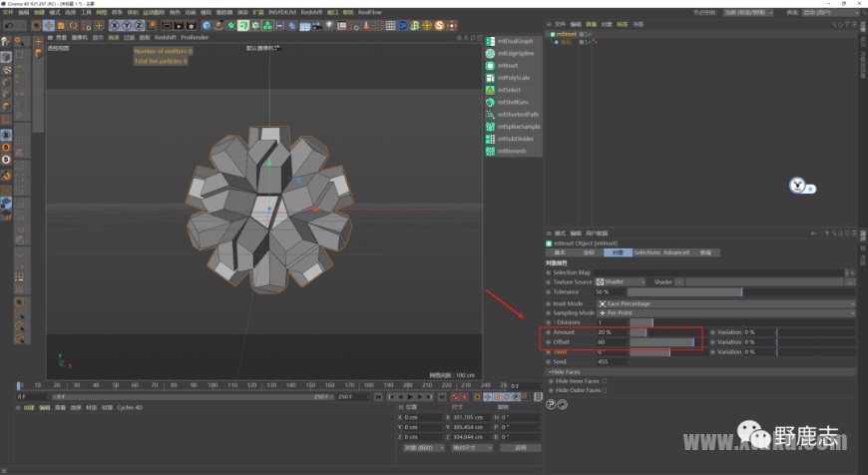Open the Inset Mode dropdown
The image size is (868, 475).
[x=725, y=303]
